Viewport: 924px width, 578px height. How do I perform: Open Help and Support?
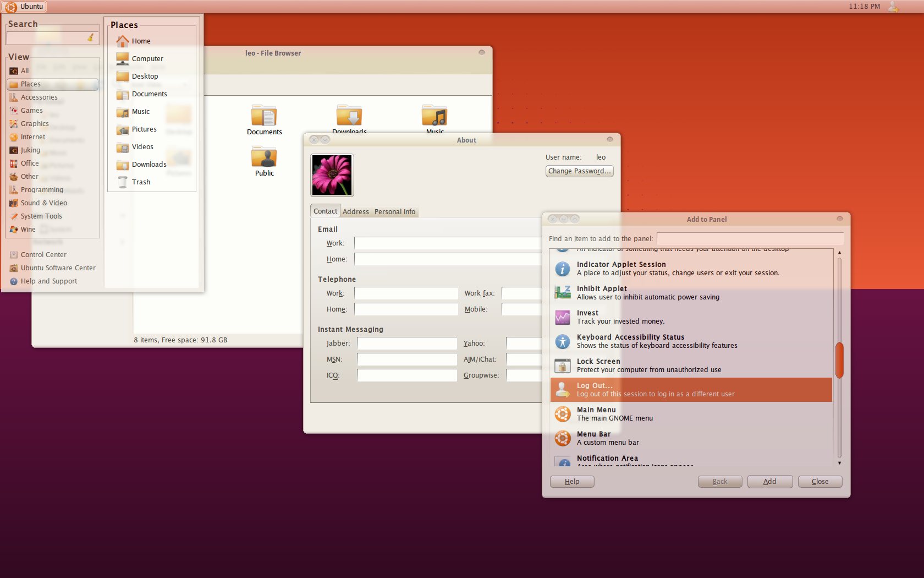point(43,281)
